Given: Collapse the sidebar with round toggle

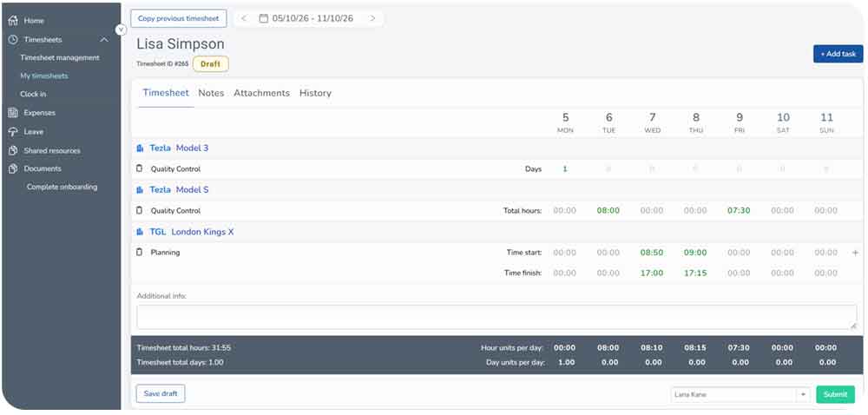Looking at the screenshot, I should (122, 30).
